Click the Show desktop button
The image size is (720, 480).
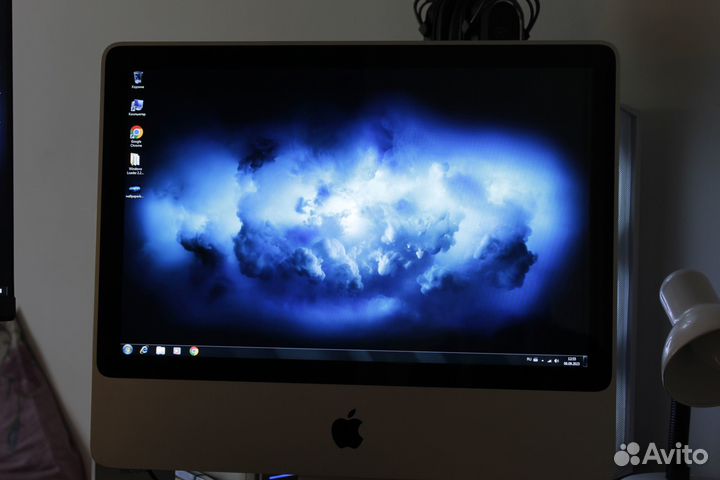(x=585, y=361)
